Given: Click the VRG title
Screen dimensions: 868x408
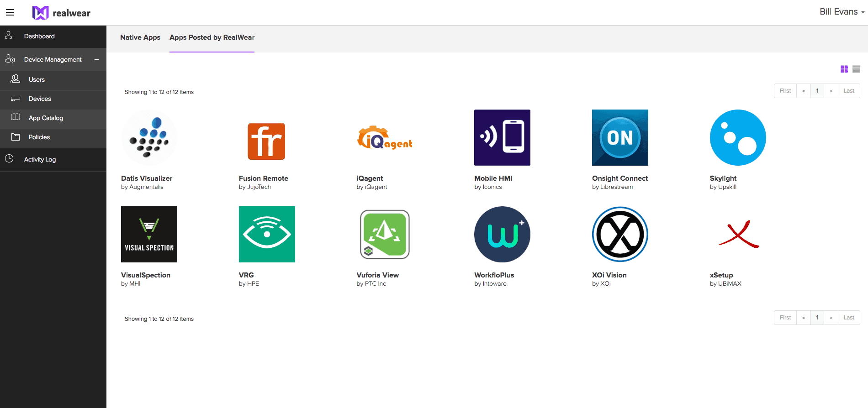Looking at the screenshot, I should pyautogui.click(x=246, y=275).
